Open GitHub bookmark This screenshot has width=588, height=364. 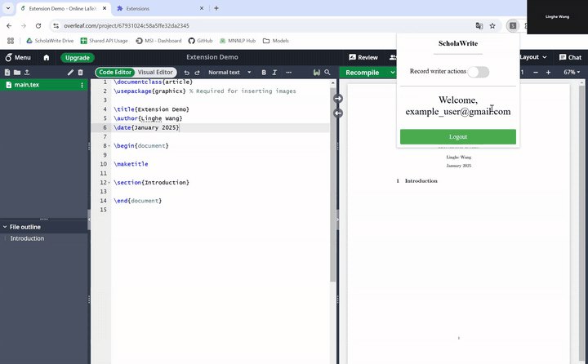200,41
